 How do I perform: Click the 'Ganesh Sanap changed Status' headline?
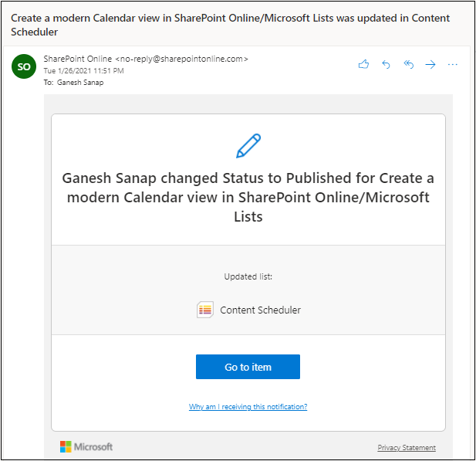[x=248, y=197]
